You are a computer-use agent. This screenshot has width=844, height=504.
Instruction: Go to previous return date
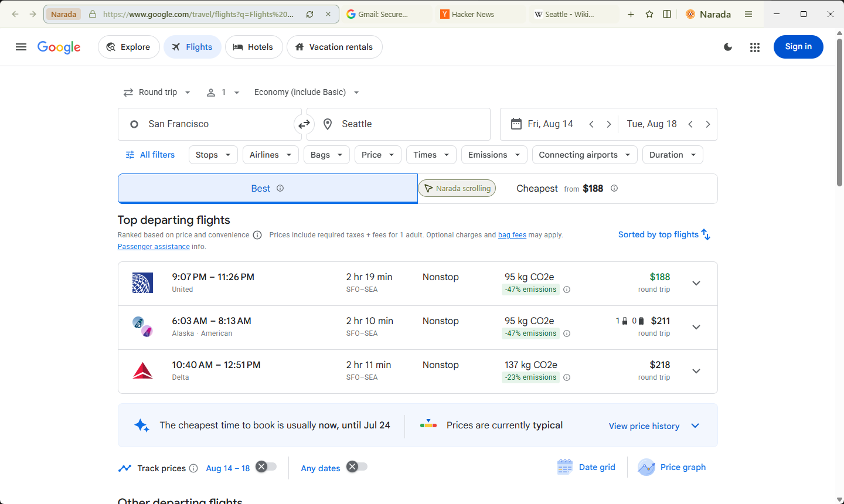pyautogui.click(x=690, y=124)
